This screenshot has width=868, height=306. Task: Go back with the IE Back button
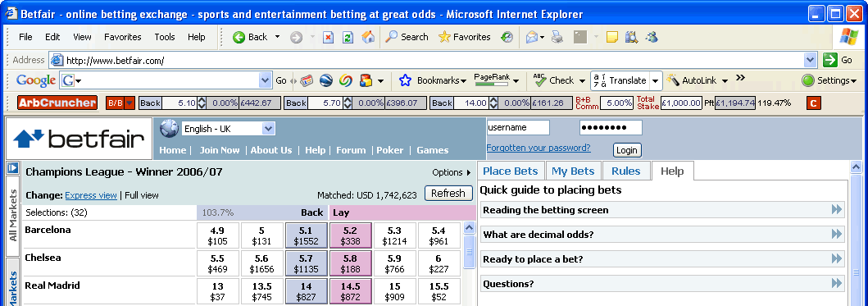click(x=250, y=37)
